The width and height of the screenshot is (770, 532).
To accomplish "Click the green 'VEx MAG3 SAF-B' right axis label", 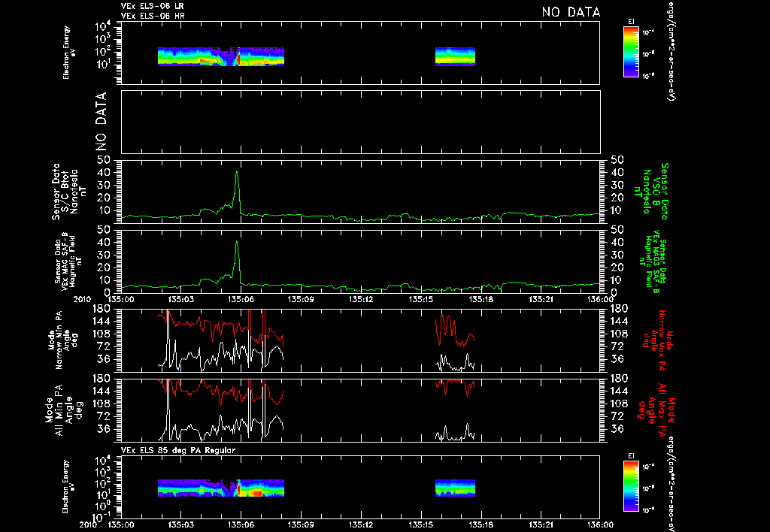I will point(653,261).
